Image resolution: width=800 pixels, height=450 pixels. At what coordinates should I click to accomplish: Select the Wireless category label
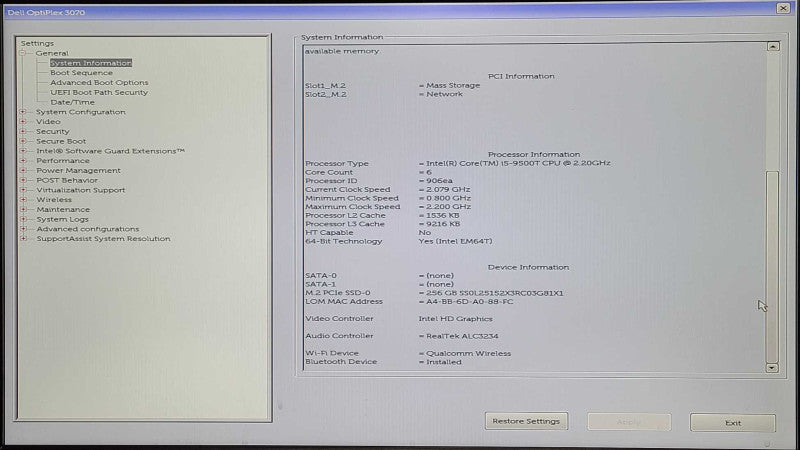click(x=54, y=199)
